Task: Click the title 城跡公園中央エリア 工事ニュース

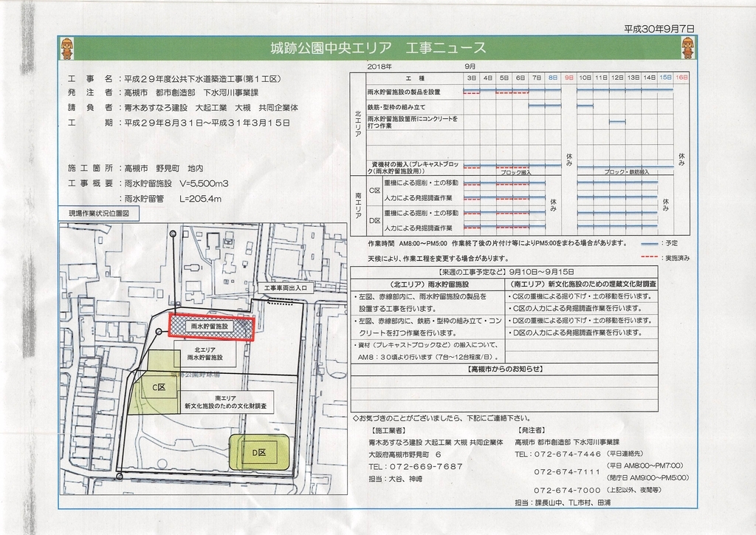Action: (x=378, y=48)
